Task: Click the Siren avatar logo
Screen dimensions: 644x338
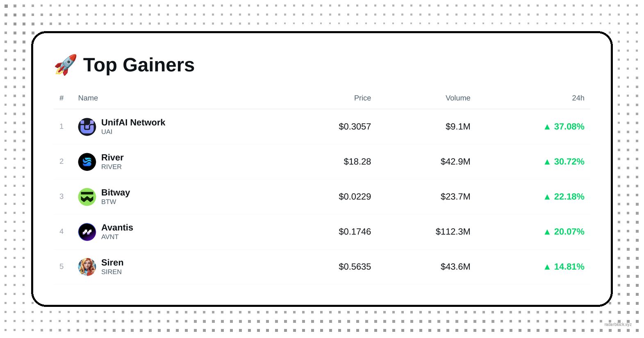Action: click(87, 267)
